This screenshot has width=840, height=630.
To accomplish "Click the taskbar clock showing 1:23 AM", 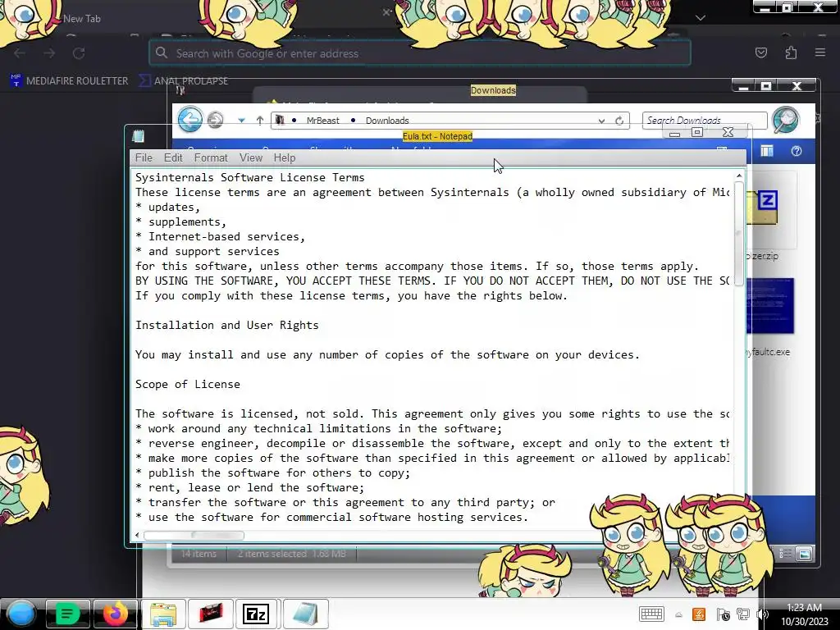I will [804, 614].
